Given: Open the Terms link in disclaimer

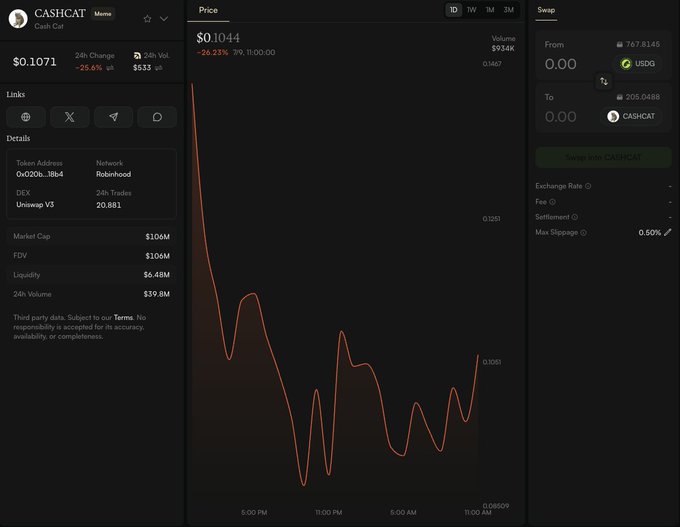Looking at the screenshot, I should (123, 318).
